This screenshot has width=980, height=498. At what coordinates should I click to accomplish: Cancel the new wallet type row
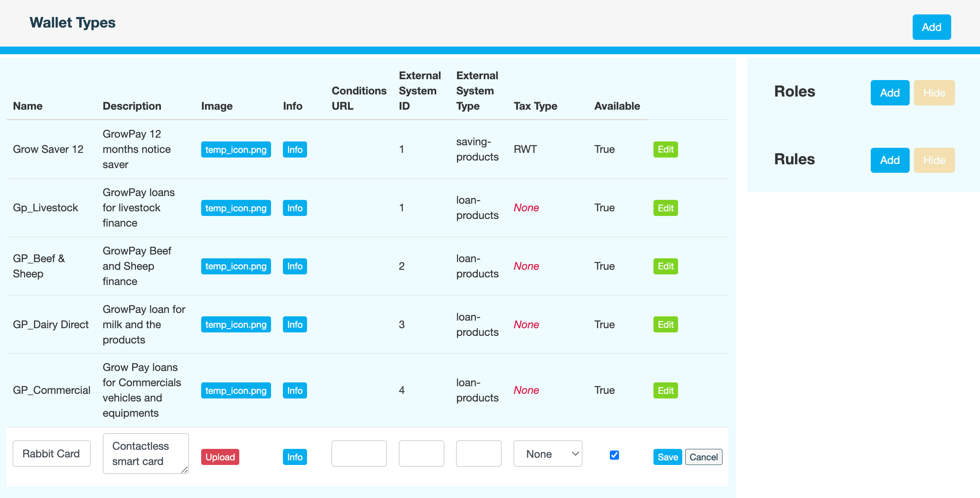pos(703,457)
